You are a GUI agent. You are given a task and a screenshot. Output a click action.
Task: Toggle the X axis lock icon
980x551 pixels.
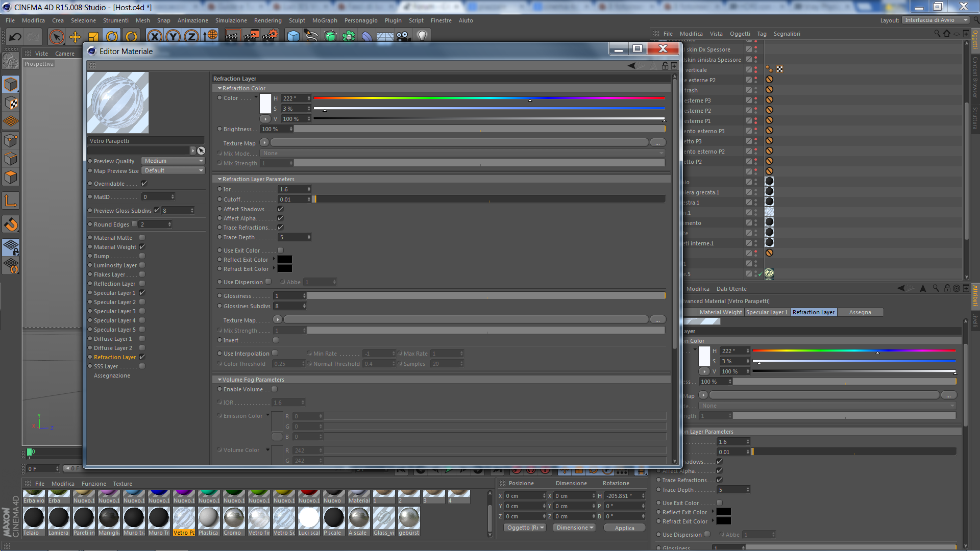[x=155, y=37]
